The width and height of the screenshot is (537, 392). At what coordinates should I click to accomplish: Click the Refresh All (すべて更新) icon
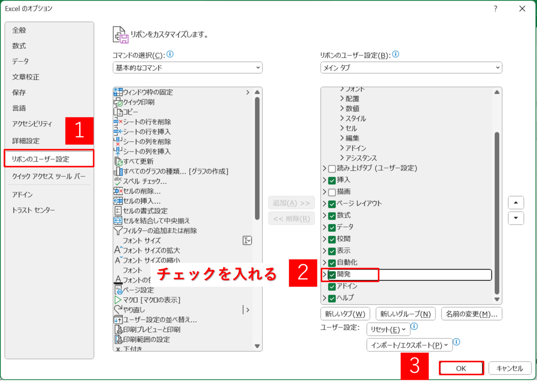(118, 161)
